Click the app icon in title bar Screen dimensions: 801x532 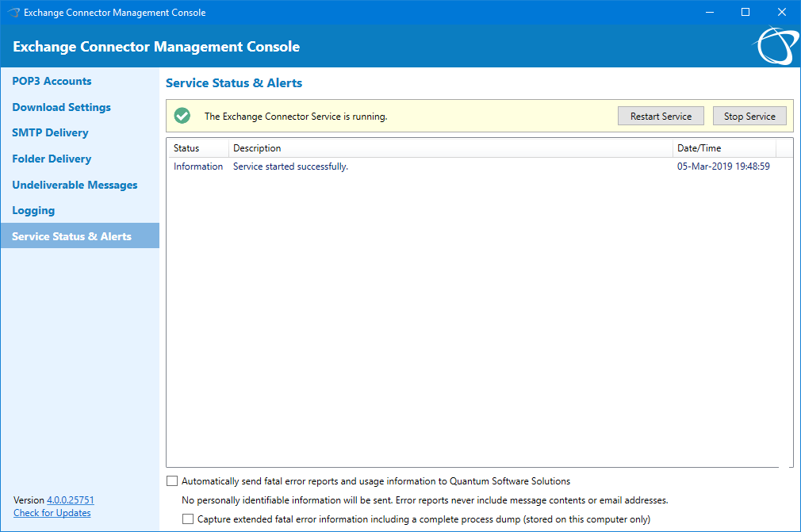pyautogui.click(x=13, y=13)
